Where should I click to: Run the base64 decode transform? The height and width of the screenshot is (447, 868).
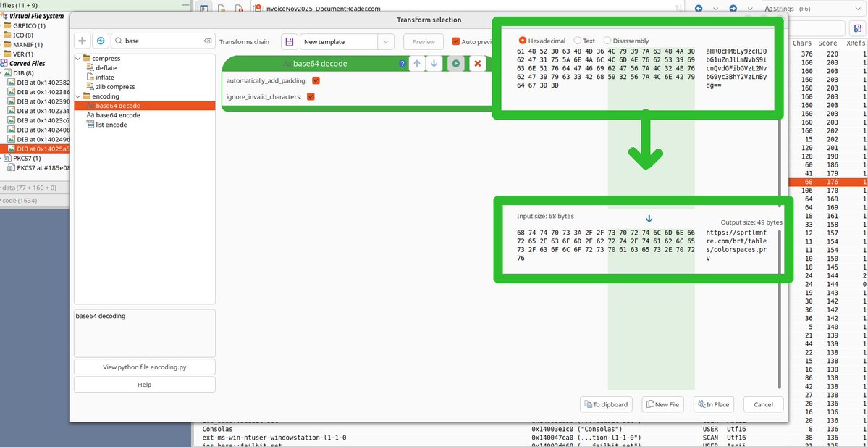(x=455, y=63)
